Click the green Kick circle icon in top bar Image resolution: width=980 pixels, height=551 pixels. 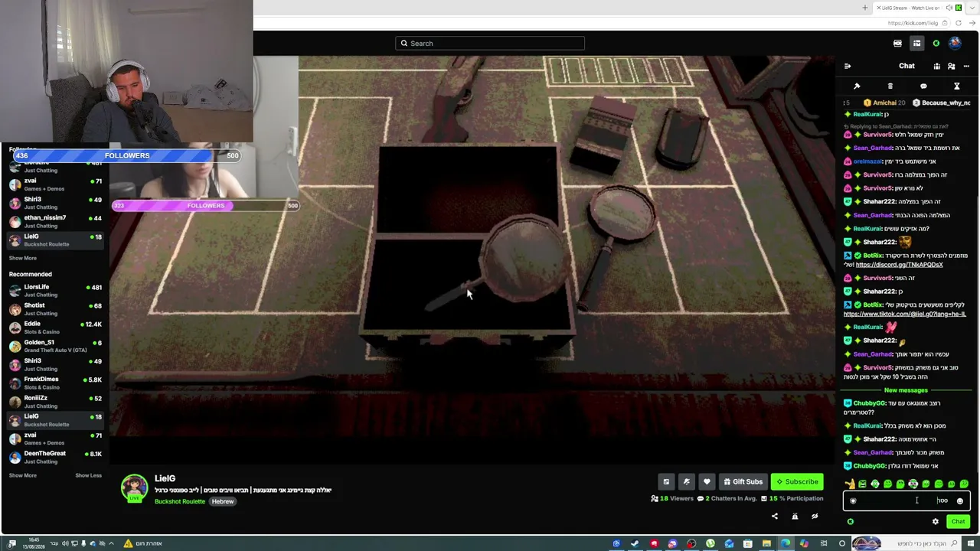click(x=936, y=44)
